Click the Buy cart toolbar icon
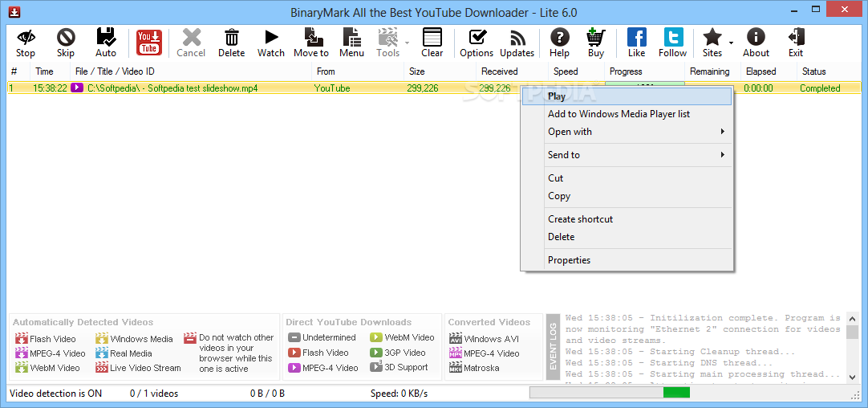 (x=595, y=38)
